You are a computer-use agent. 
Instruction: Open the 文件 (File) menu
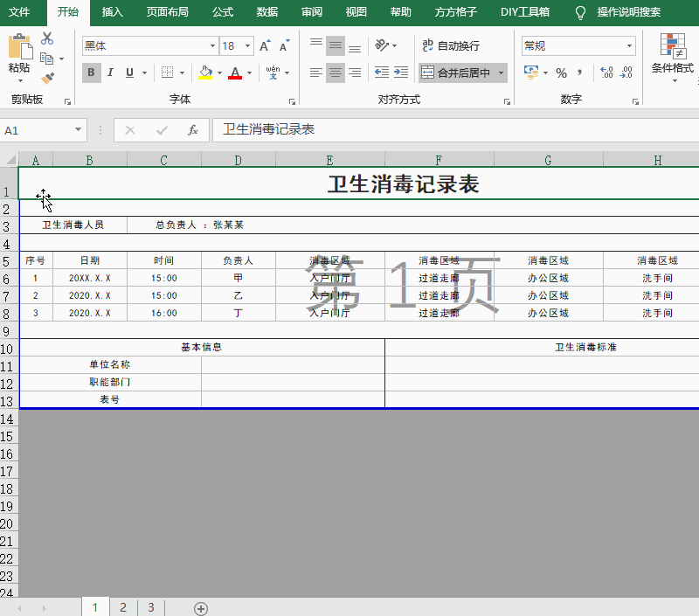point(19,12)
